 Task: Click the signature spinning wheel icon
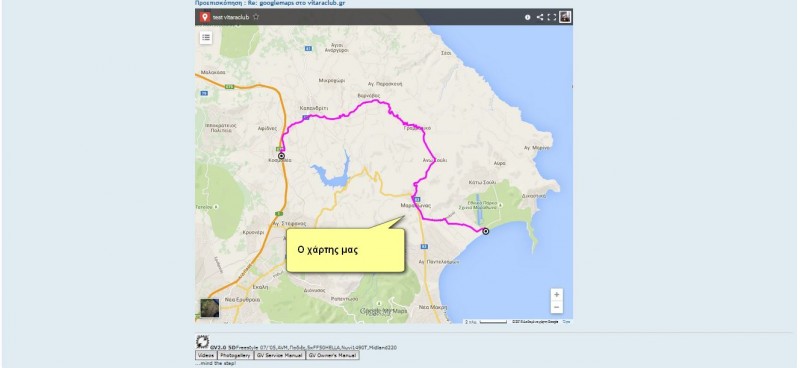tap(202, 341)
